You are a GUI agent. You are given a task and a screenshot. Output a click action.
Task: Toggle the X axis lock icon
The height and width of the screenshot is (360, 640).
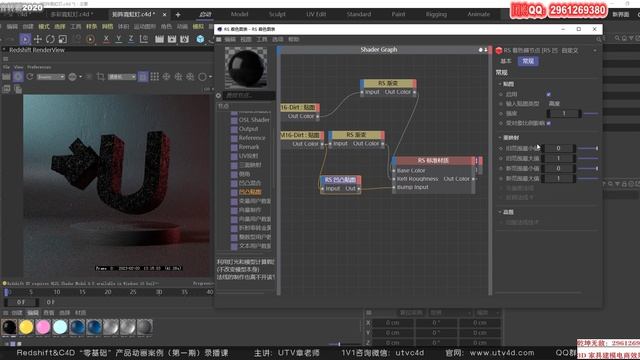[106, 39]
